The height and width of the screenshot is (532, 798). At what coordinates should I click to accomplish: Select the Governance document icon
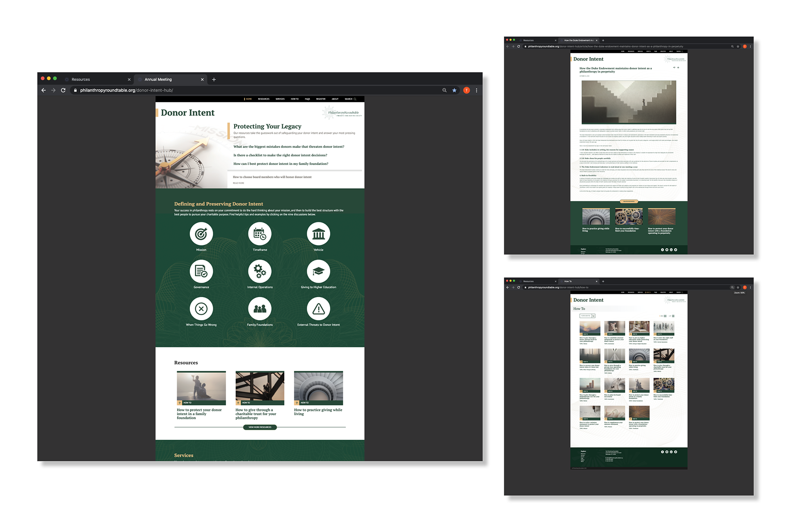[201, 271]
